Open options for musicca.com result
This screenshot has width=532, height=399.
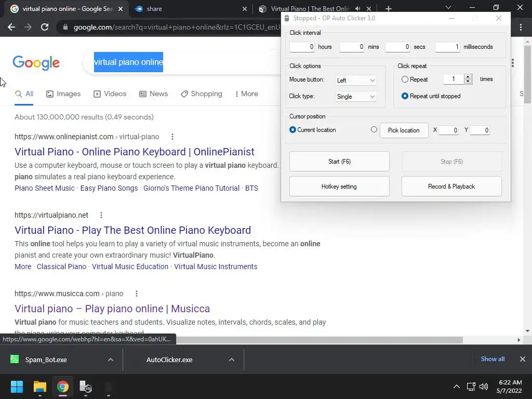(137, 294)
